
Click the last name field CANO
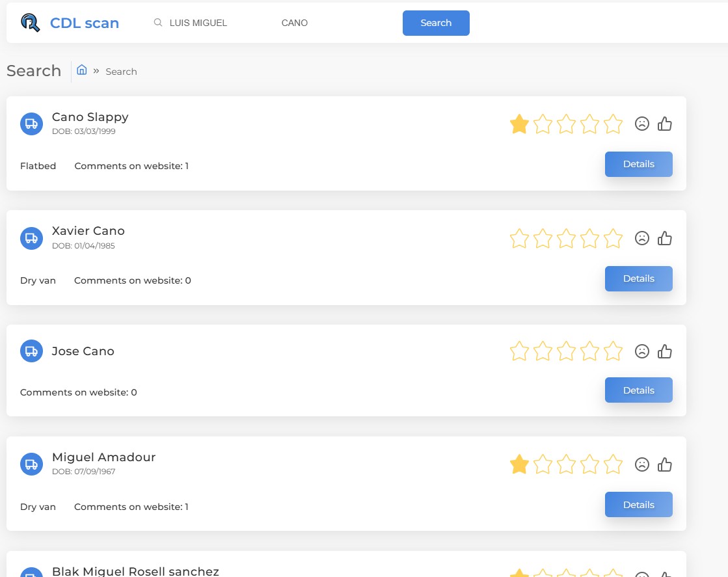pyautogui.click(x=325, y=23)
